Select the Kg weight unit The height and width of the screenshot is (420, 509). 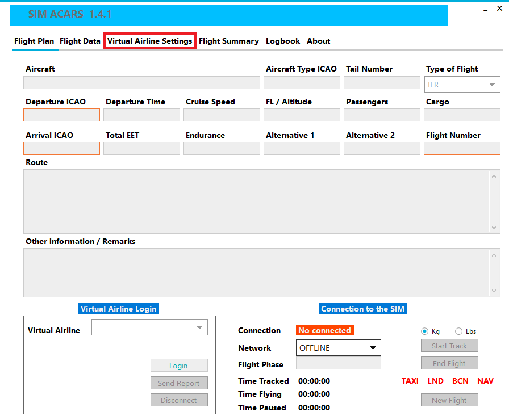[x=425, y=331]
